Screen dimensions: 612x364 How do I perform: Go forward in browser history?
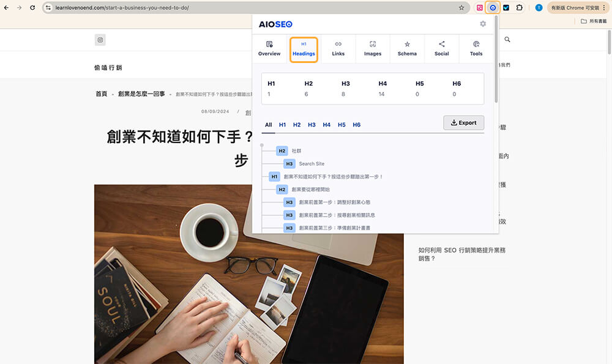click(x=19, y=7)
